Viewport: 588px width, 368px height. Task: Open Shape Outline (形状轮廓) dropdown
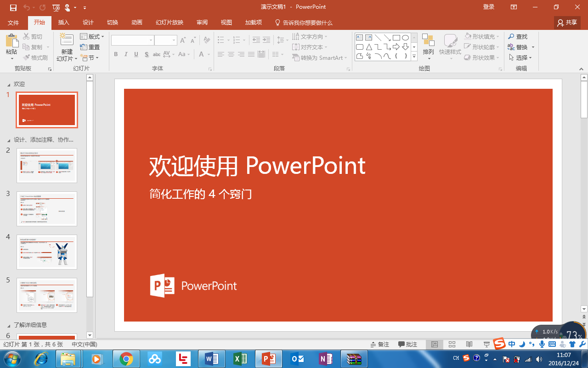481,47
